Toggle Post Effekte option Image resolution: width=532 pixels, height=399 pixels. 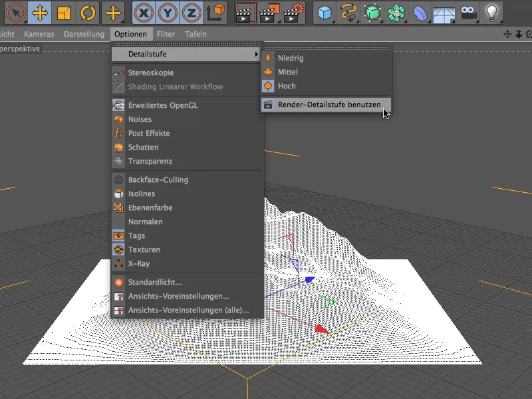(x=186, y=133)
